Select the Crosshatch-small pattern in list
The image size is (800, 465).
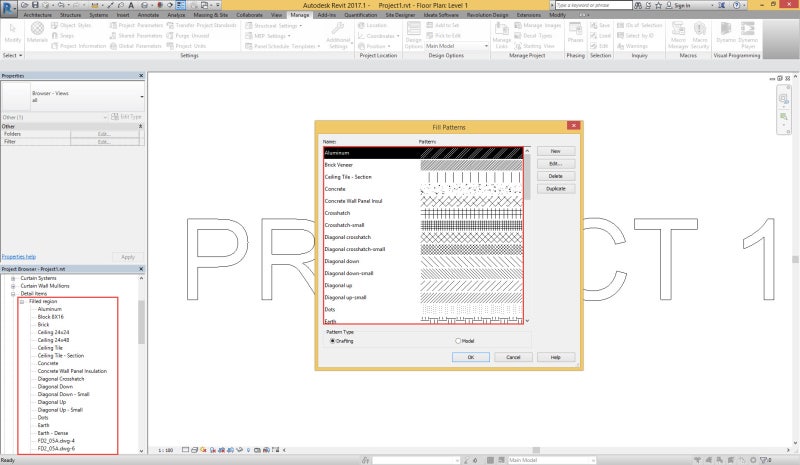423,225
